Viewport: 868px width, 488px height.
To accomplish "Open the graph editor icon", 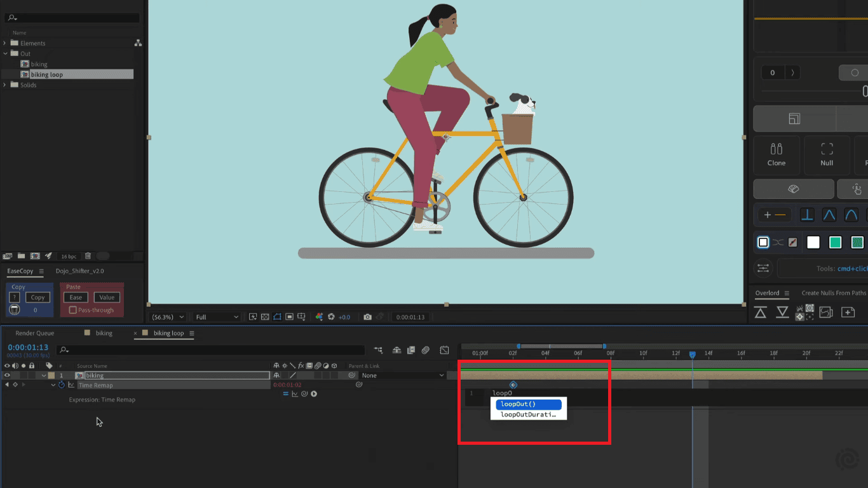I will pos(444,350).
